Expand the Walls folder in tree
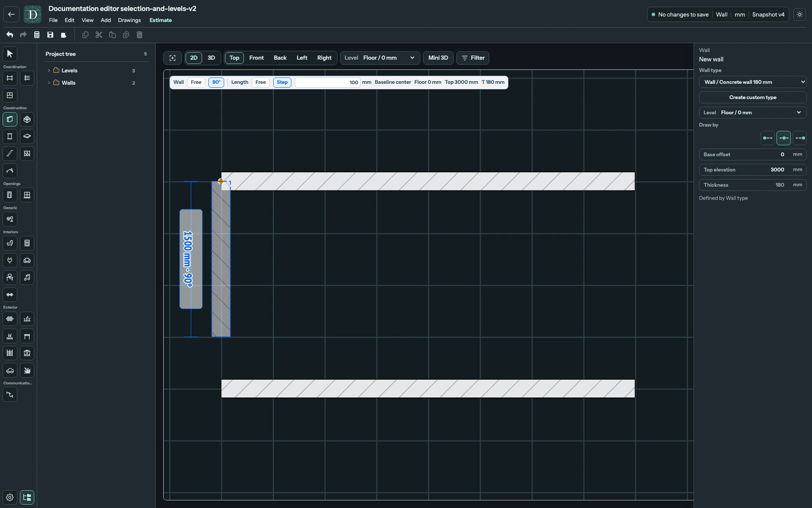Image resolution: width=812 pixels, height=508 pixels. coord(49,83)
